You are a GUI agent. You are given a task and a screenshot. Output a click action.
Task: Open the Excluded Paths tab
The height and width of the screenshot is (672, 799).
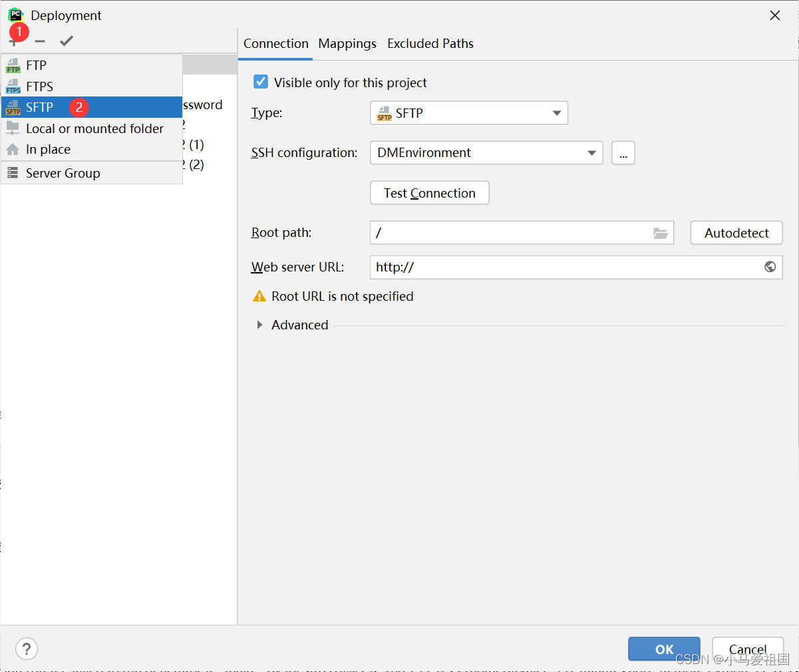(x=430, y=44)
